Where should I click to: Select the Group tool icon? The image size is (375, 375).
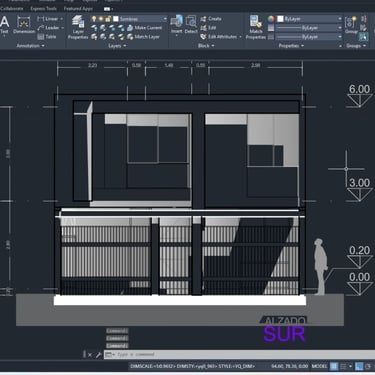coord(351,25)
